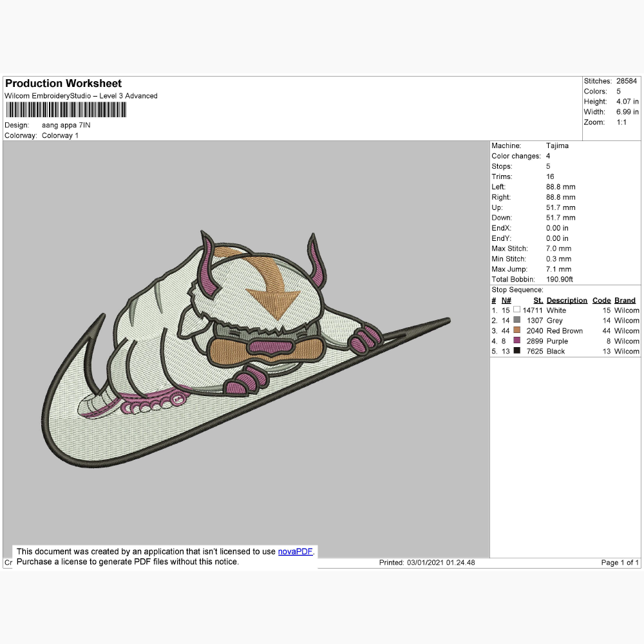Select the Grey thread color swatch
The image size is (644, 644).
516,320
